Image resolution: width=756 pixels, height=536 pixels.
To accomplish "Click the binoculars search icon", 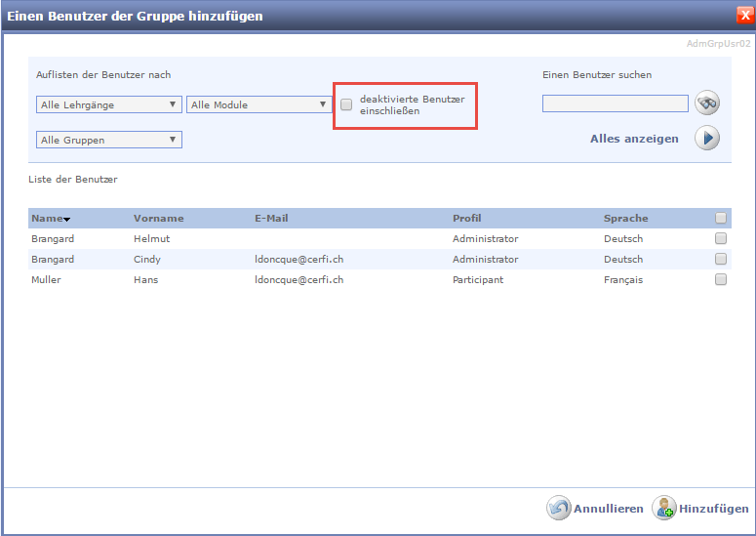I will point(706,103).
